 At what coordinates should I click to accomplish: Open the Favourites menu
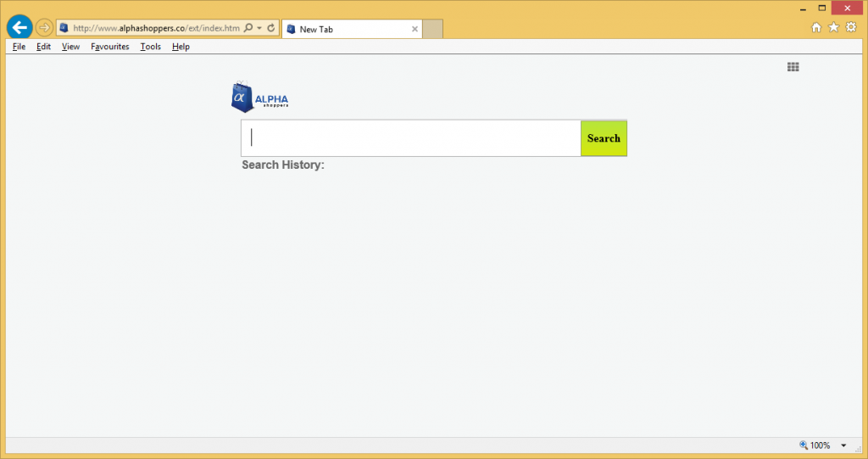pyautogui.click(x=110, y=47)
